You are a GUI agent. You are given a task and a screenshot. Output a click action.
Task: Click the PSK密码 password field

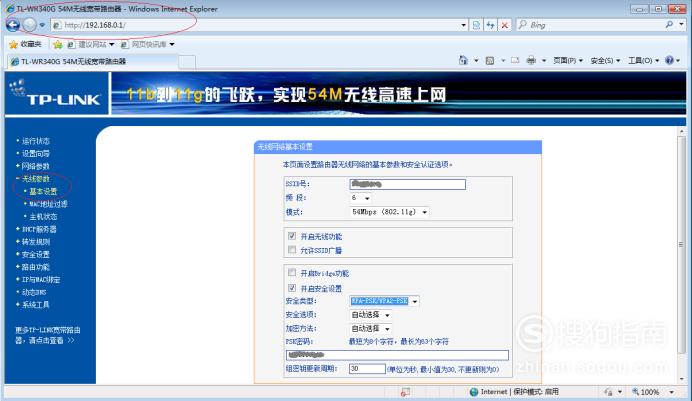397,355
